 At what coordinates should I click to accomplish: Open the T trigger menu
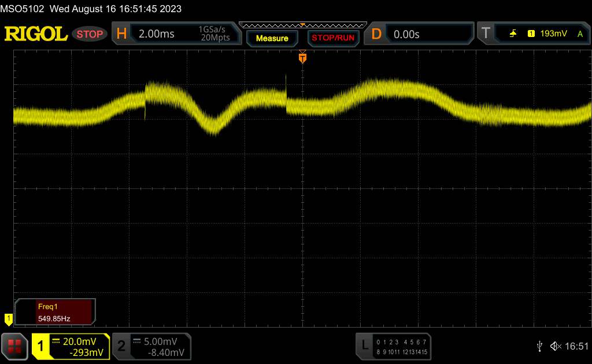(486, 34)
